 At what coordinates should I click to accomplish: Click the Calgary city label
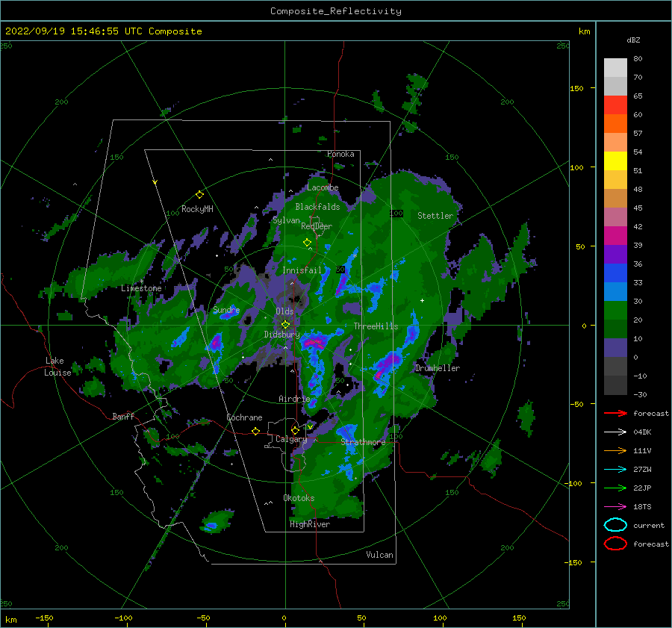(291, 439)
